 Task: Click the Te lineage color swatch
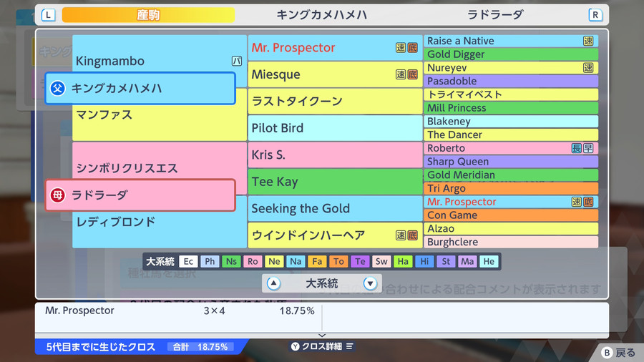pyautogui.click(x=360, y=261)
